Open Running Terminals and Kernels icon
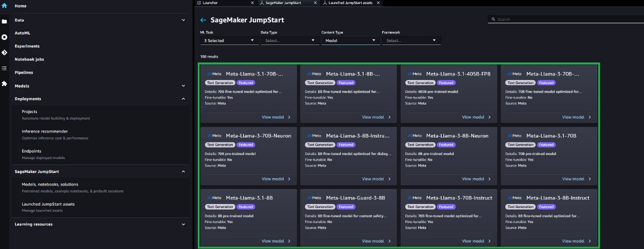 (4, 37)
